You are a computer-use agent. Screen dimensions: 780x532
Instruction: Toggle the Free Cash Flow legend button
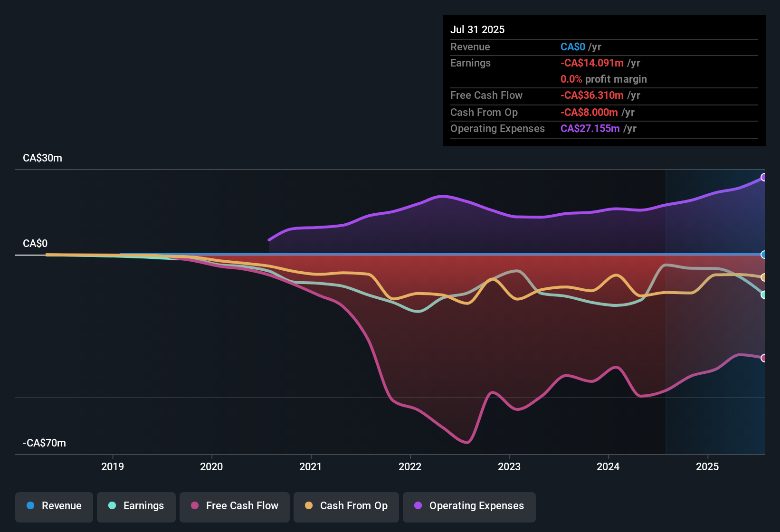point(235,507)
